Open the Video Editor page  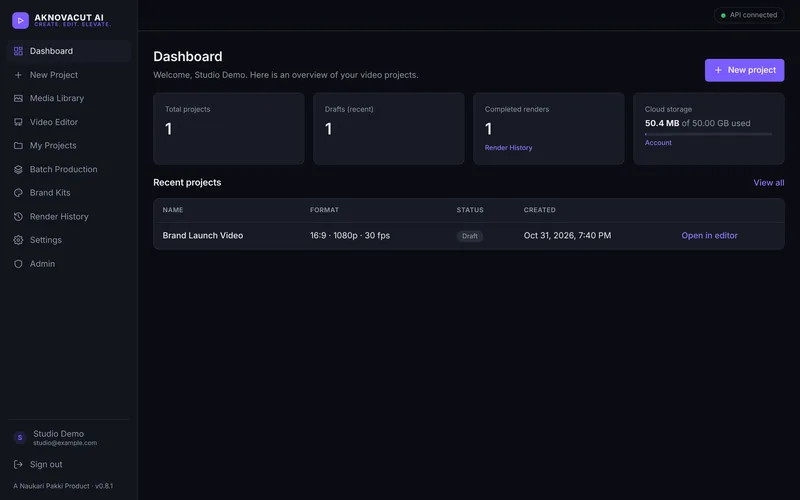[x=69, y=122]
